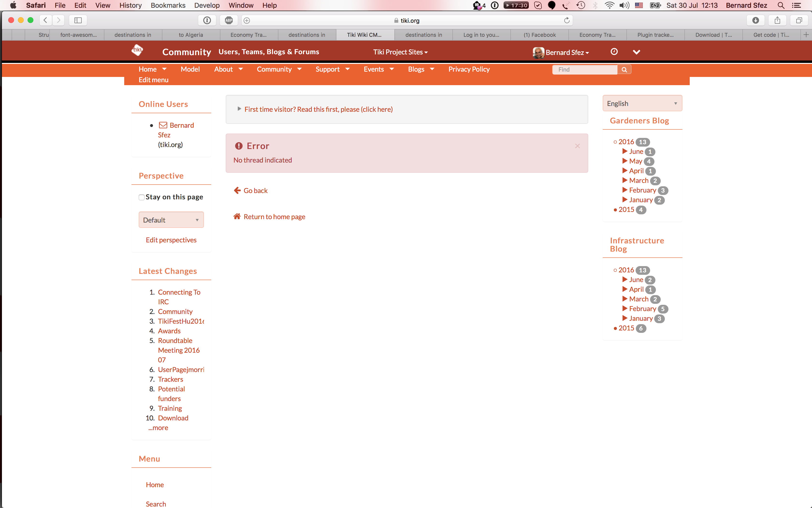The width and height of the screenshot is (812, 508).
Task: Open the Time Machine menu bar icon
Action: pyautogui.click(x=581, y=5)
